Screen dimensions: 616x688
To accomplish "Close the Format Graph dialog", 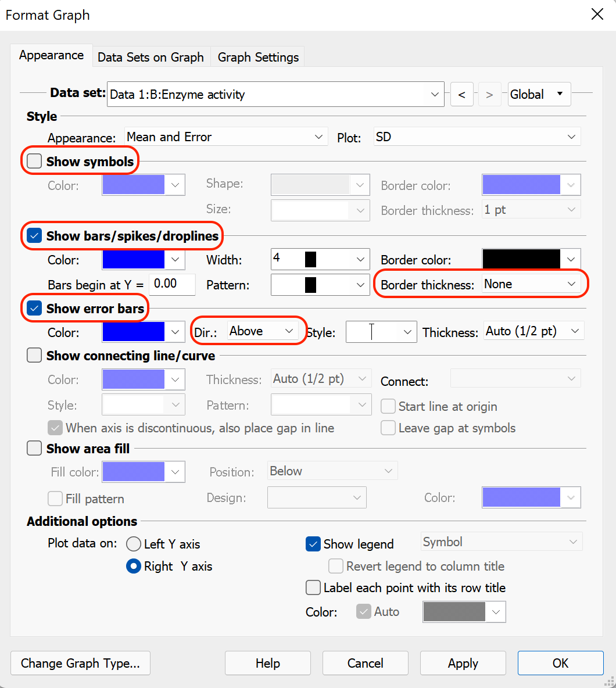I will [x=597, y=15].
